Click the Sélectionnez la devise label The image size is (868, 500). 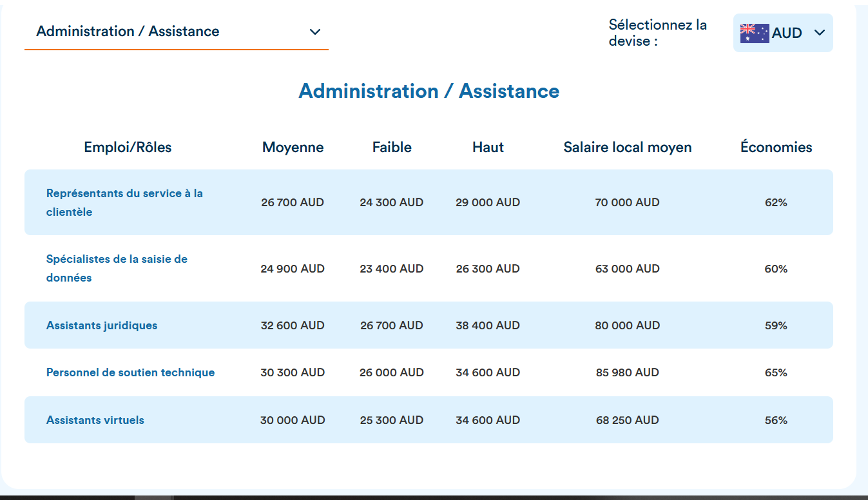657,33
